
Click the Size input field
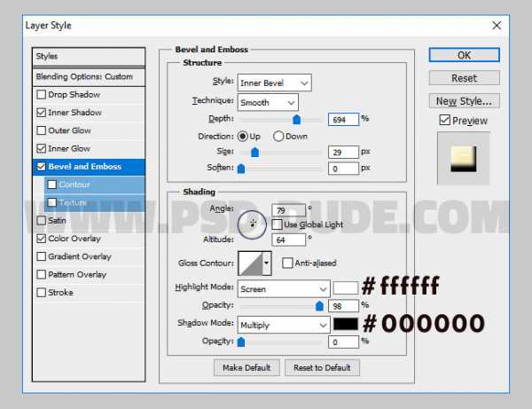[343, 153]
